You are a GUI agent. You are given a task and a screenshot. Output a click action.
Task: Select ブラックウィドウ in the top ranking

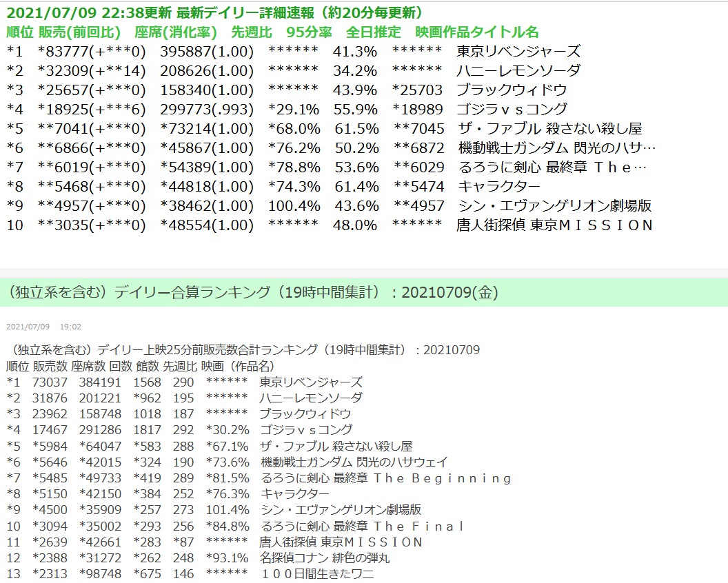click(x=512, y=90)
